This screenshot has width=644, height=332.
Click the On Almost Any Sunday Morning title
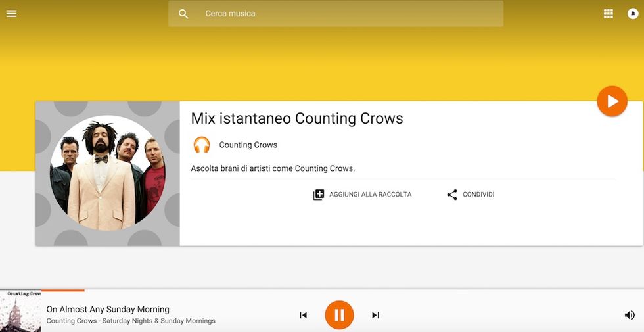pyautogui.click(x=108, y=309)
